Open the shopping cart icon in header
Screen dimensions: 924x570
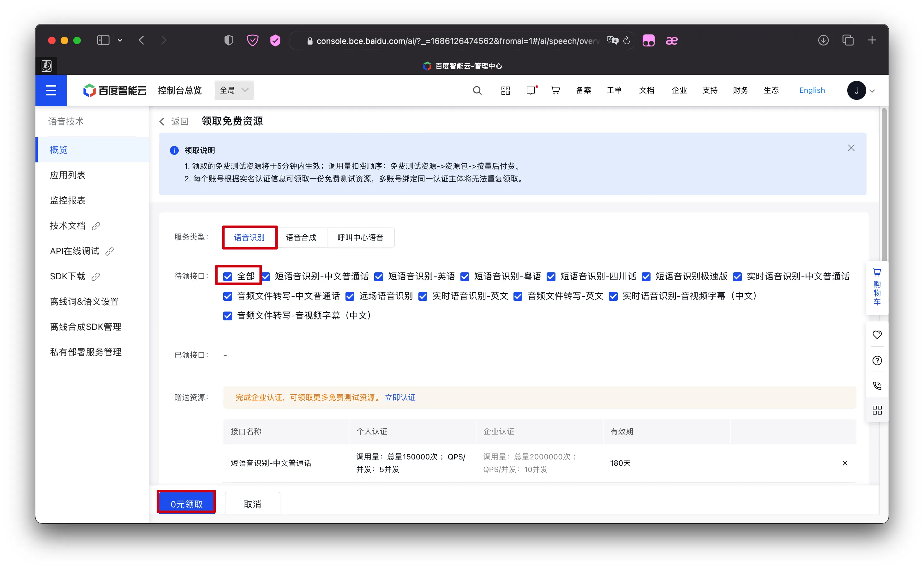click(555, 90)
